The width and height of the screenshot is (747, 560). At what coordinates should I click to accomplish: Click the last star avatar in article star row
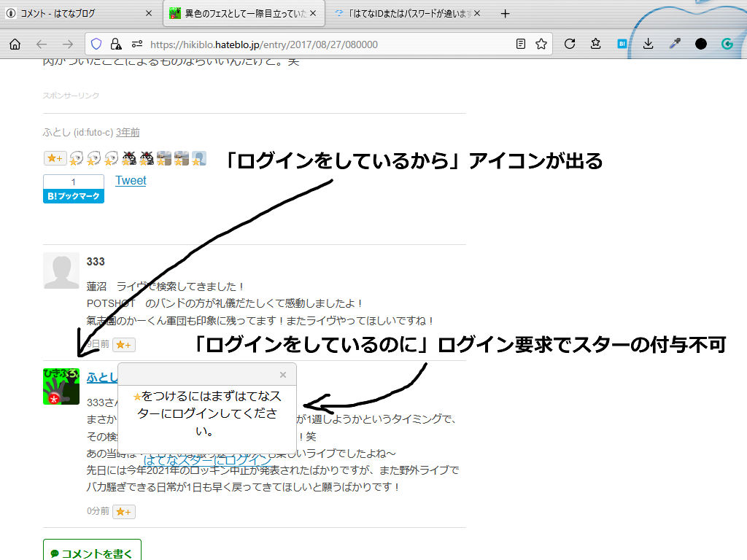point(198,158)
